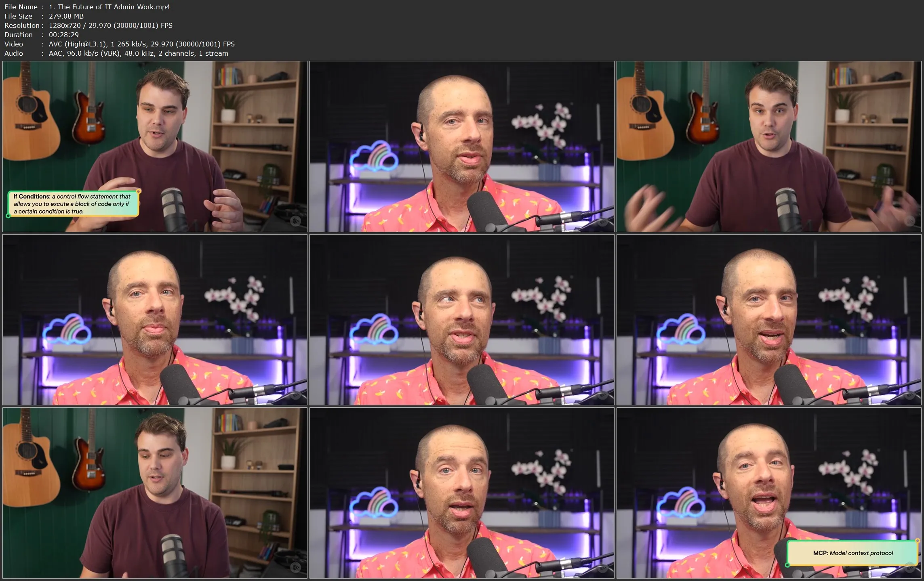Open the thumbnail with the If Conditions caption
The image size is (924, 581).
click(155, 147)
